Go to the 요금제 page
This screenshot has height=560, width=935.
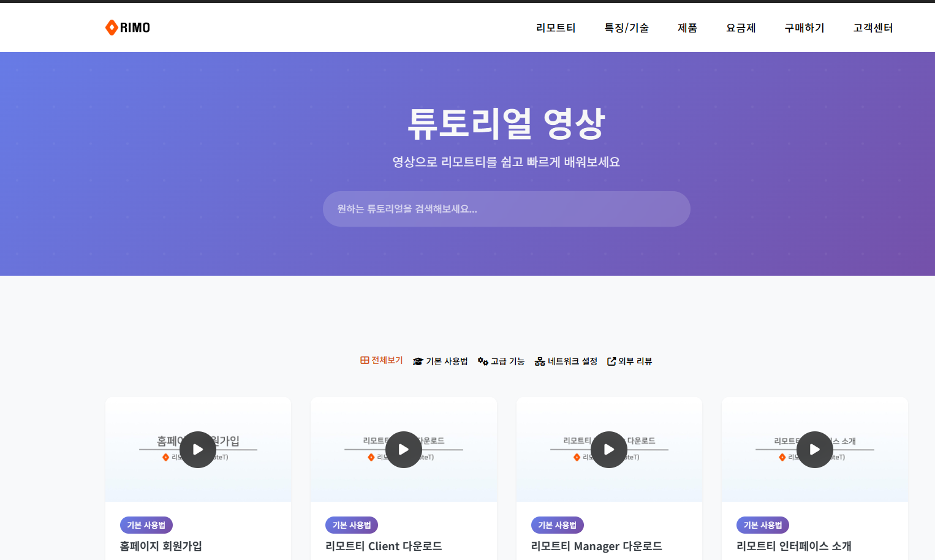pos(741,28)
